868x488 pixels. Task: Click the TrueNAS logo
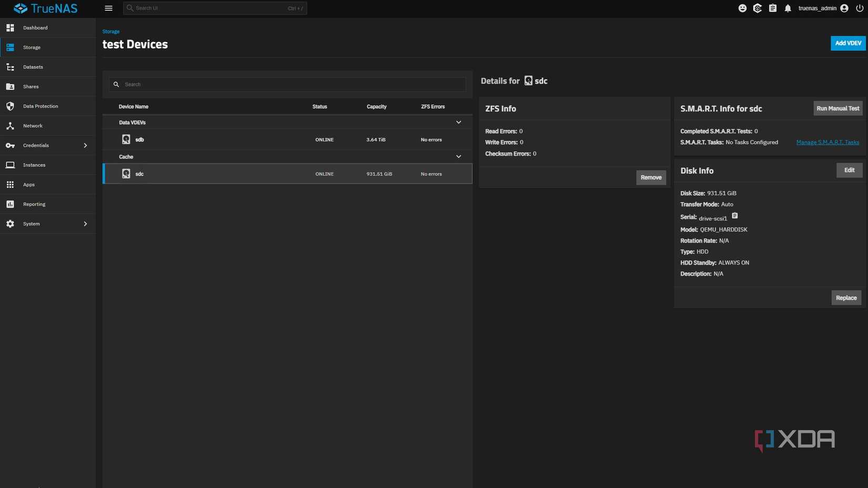pyautogui.click(x=45, y=8)
